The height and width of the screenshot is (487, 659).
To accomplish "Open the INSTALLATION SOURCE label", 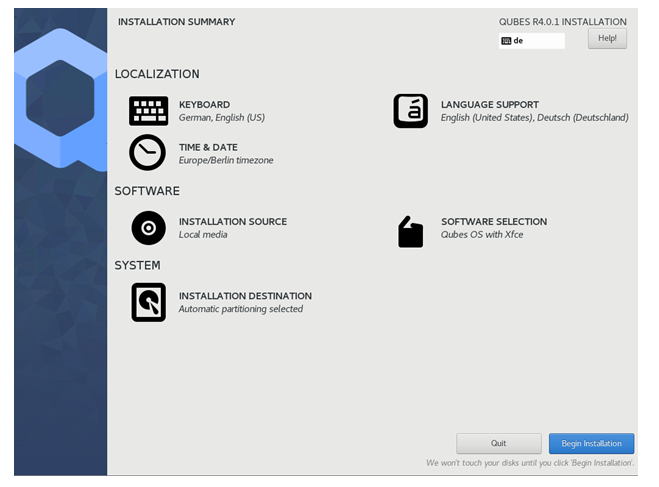I will tap(233, 221).
